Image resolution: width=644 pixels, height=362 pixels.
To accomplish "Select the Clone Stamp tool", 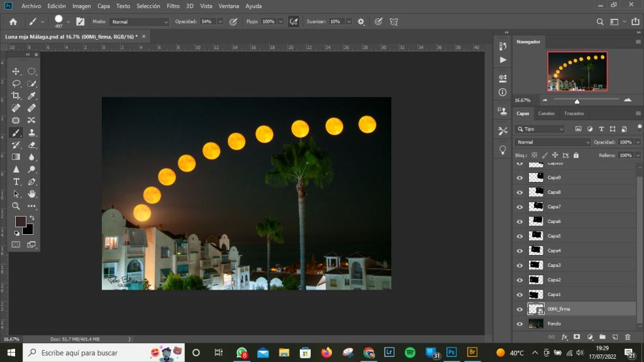I will [x=31, y=133].
